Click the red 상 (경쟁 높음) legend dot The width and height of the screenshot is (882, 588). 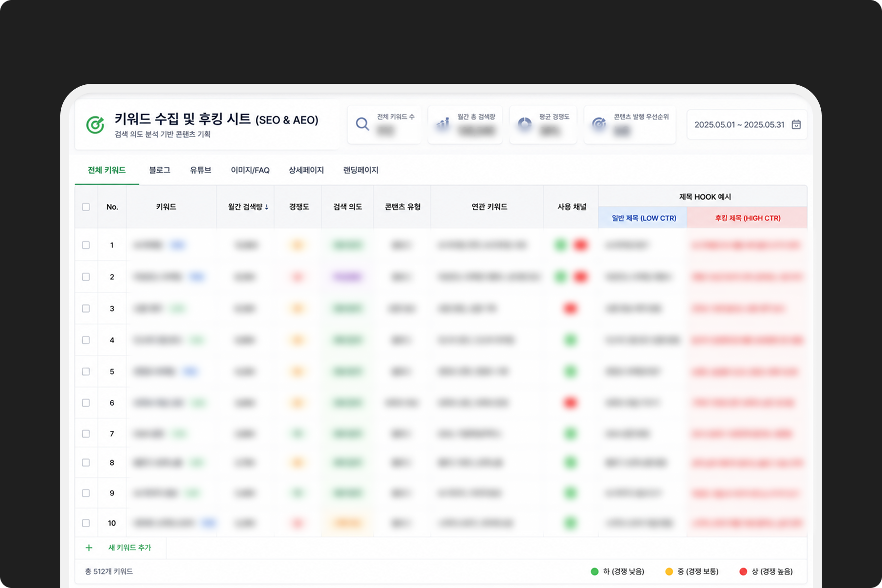pos(743,571)
